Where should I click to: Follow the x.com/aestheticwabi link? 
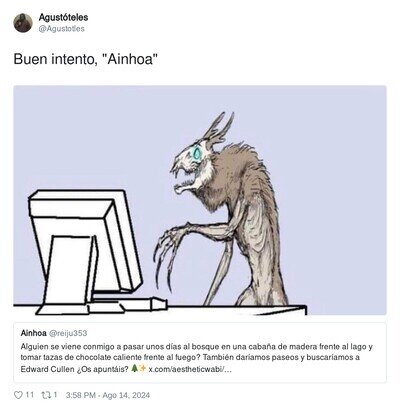click(189, 369)
